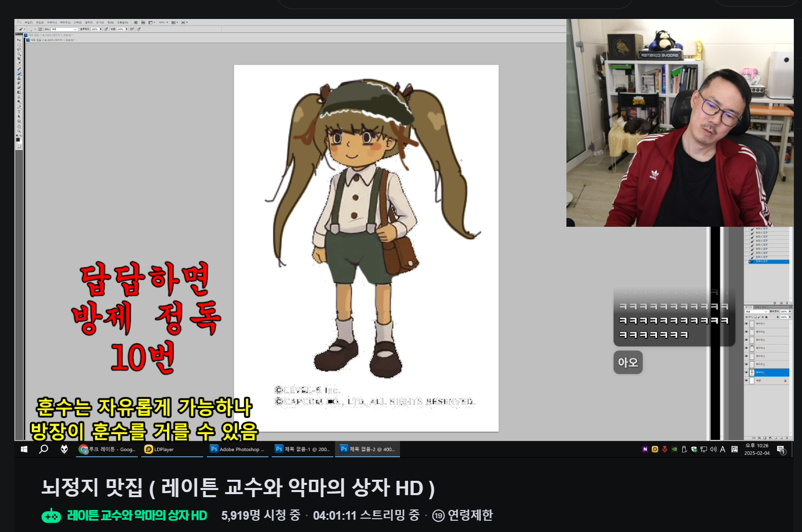Viewport: 802px width, 532px height.
Task: Hide 레이어 7 with its eye icon
Action: pos(746,324)
